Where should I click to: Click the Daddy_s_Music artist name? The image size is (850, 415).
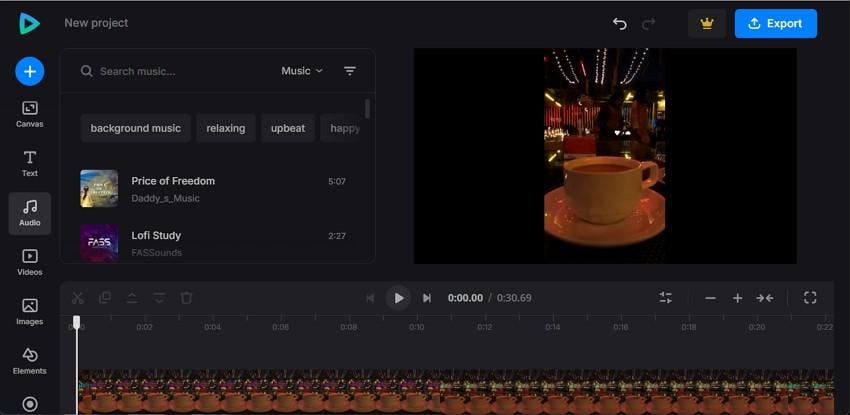165,198
